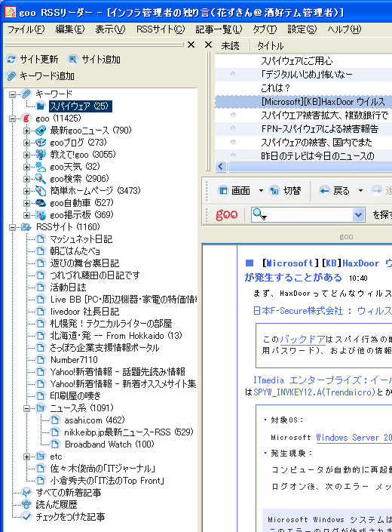Image resolution: width=392 pixels, height=532 pixels.
Task: Click the すべての新着記事 icon
Action: (26, 492)
